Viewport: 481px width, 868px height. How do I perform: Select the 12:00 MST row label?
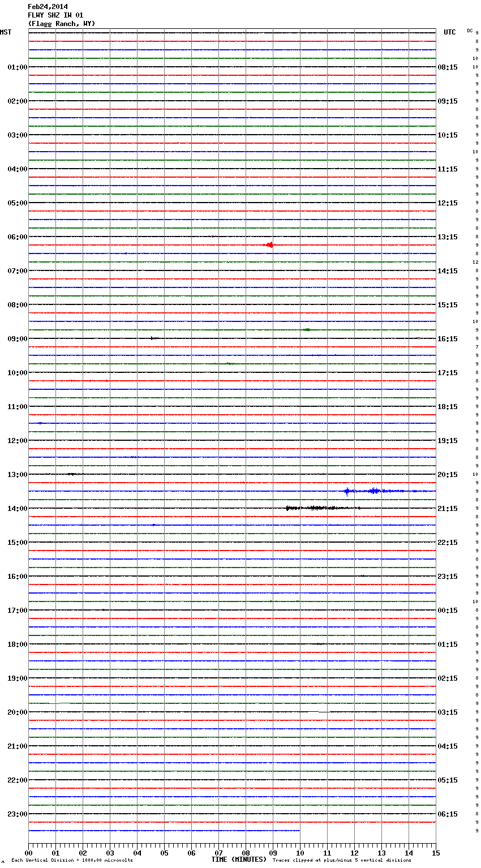tap(17, 441)
